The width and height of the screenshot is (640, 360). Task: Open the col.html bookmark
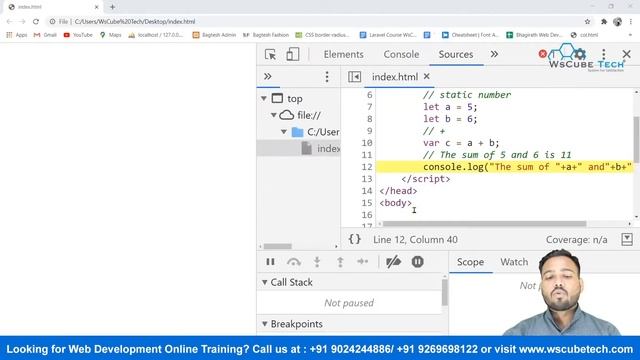pyautogui.click(x=584, y=35)
